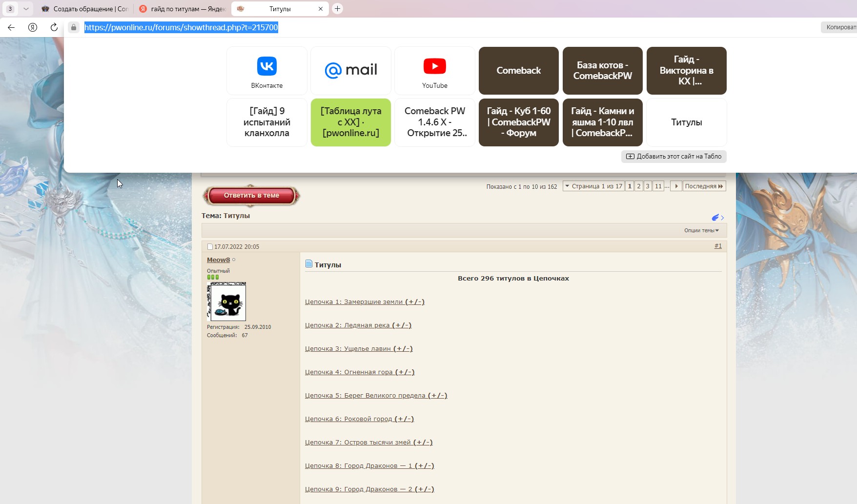857x504 pixels.
Task: Open the YouTube tile on Tableau
Action: pyautogui.click(x=434, y=71)
